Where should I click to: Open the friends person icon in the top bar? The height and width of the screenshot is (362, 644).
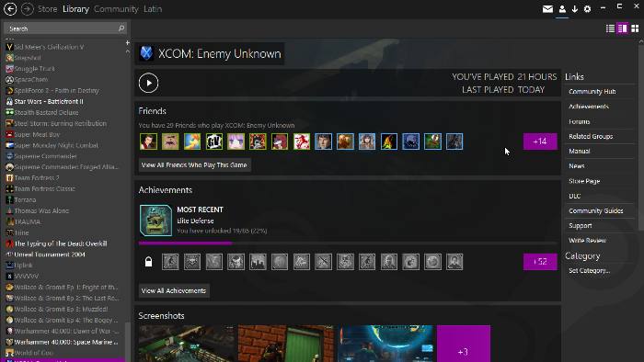pyautogui.click(x=562, y=9)
